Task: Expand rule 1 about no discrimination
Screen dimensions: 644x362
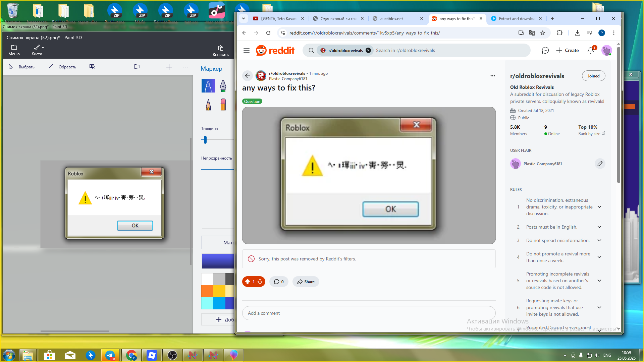Action: (599, 207)
